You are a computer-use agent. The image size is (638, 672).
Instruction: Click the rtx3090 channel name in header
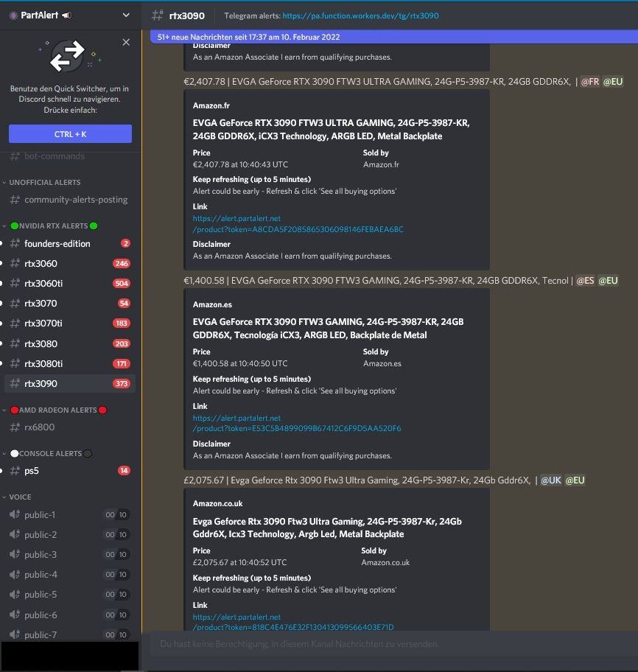187,16
